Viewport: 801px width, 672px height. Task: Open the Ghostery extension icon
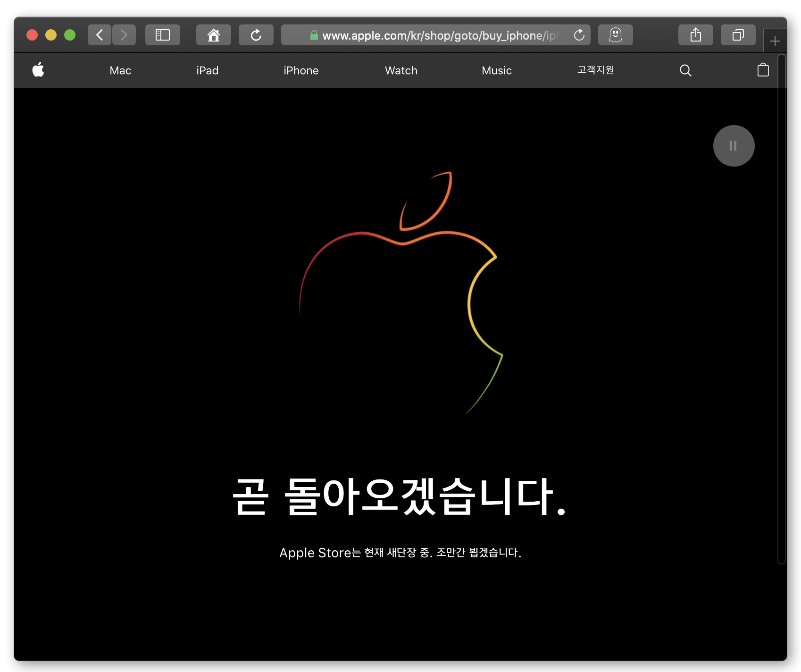[616, 35]
